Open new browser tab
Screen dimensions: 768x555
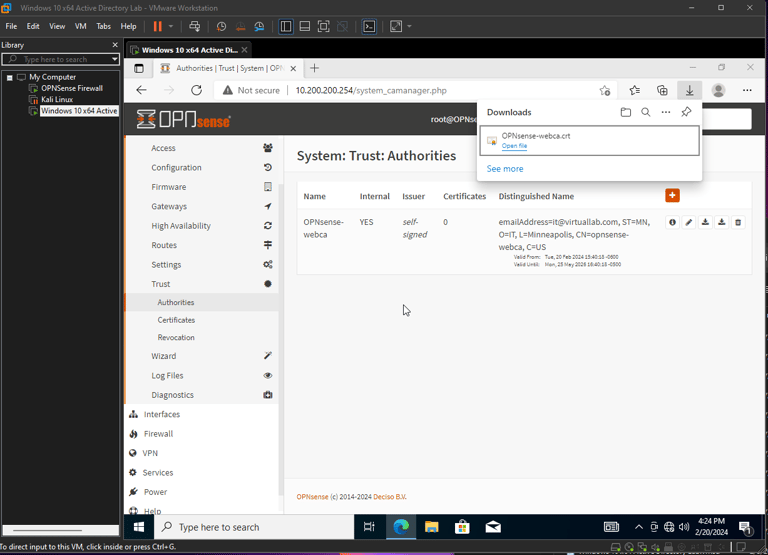[314, 68]
